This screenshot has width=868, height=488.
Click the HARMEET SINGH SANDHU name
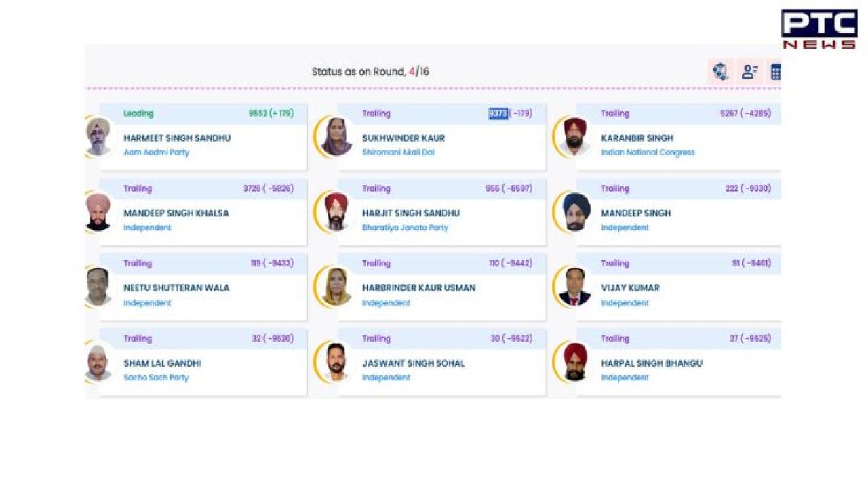[177, 138]
